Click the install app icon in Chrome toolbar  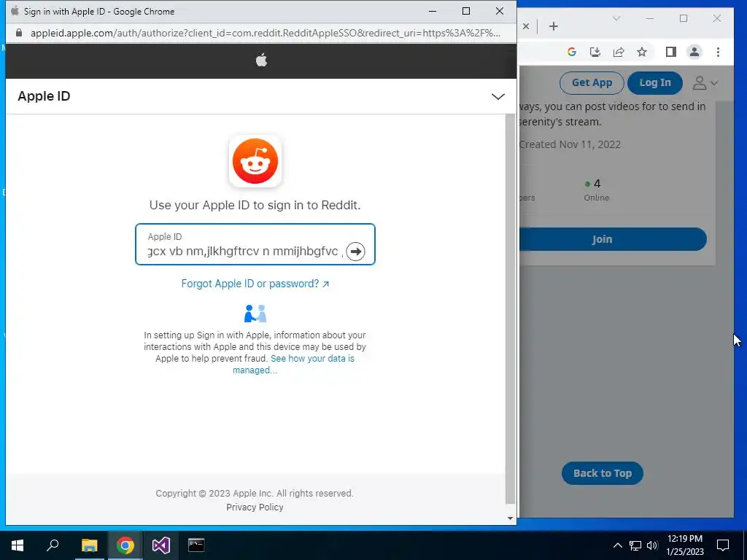pos(595,52)
